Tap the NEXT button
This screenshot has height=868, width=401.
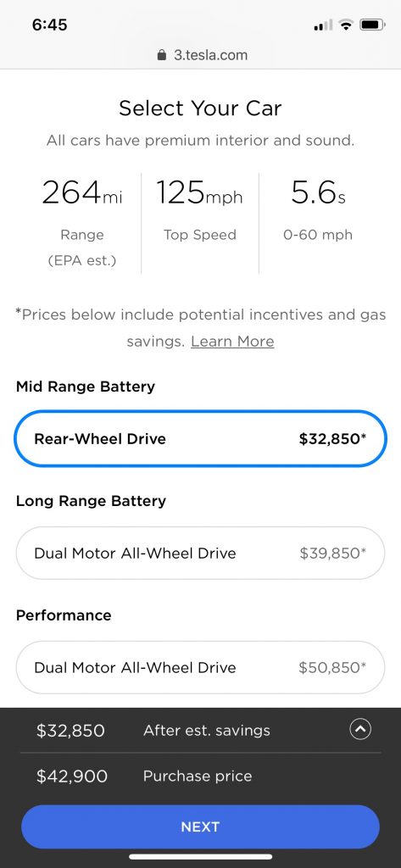point(200,826)
